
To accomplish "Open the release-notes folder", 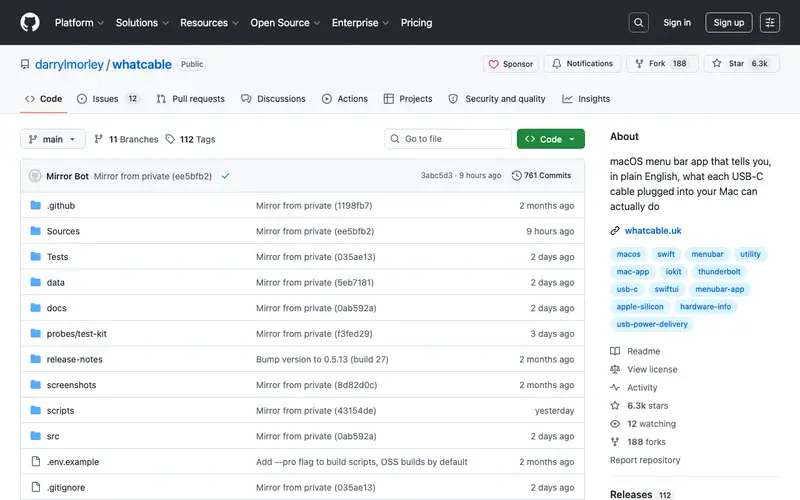I will pyautogui.click(x=74, y=359).
